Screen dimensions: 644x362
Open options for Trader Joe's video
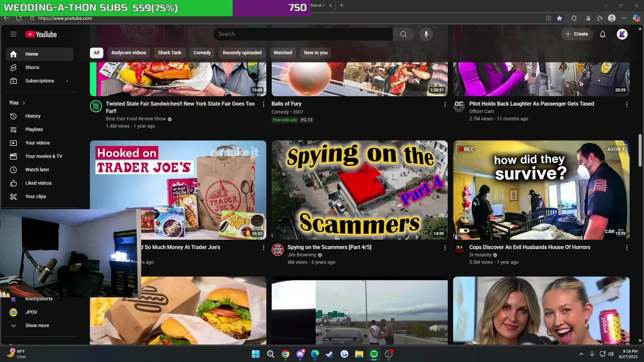(x=263, y=247)
